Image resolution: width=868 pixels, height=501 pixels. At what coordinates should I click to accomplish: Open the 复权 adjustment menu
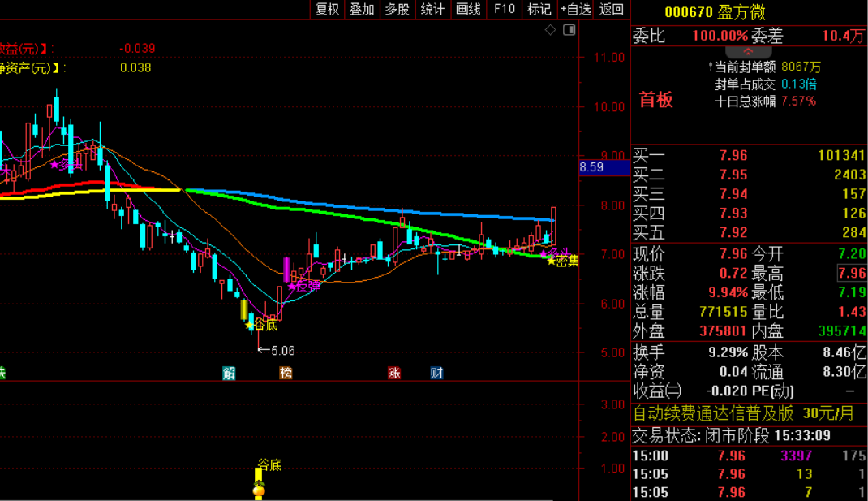coord(327,10)
